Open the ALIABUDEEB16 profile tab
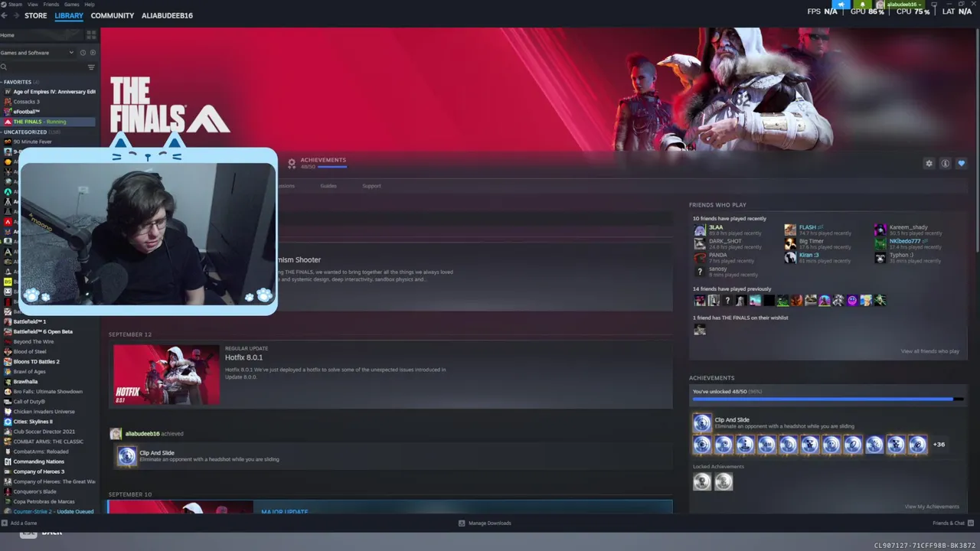980x551 pixels. click(167, 15)
